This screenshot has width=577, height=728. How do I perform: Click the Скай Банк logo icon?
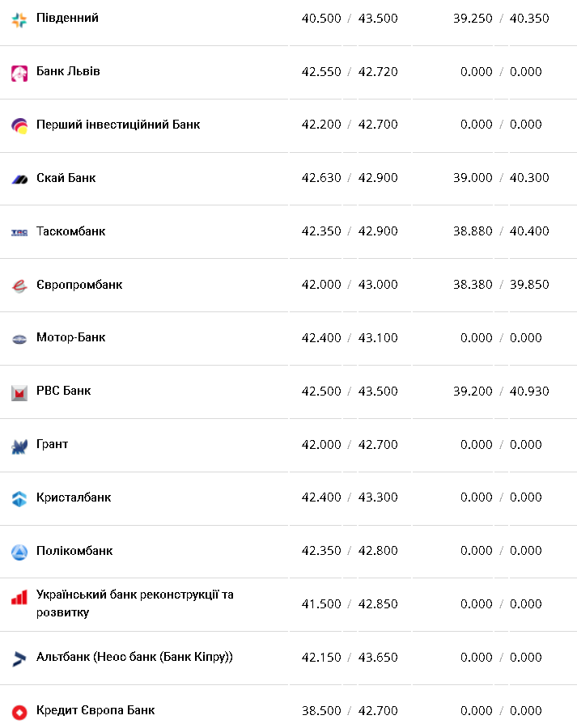pos(19,179)
